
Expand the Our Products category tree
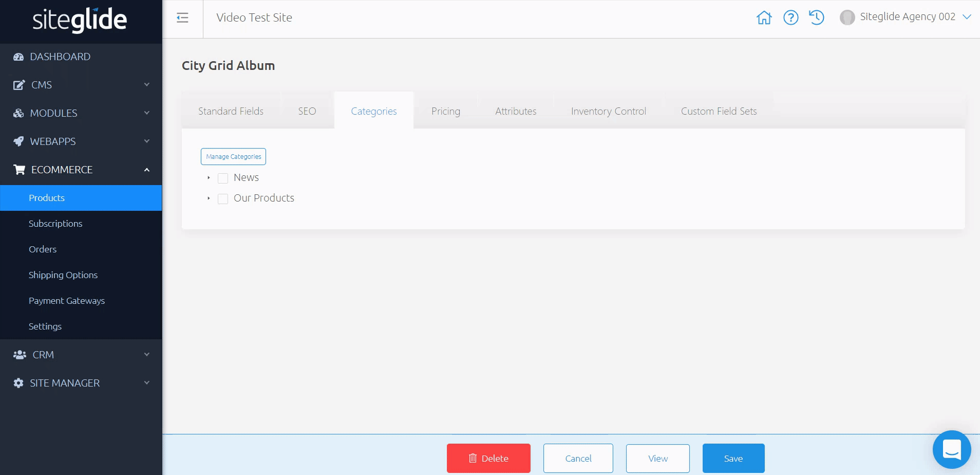click(x=208, y=198)
